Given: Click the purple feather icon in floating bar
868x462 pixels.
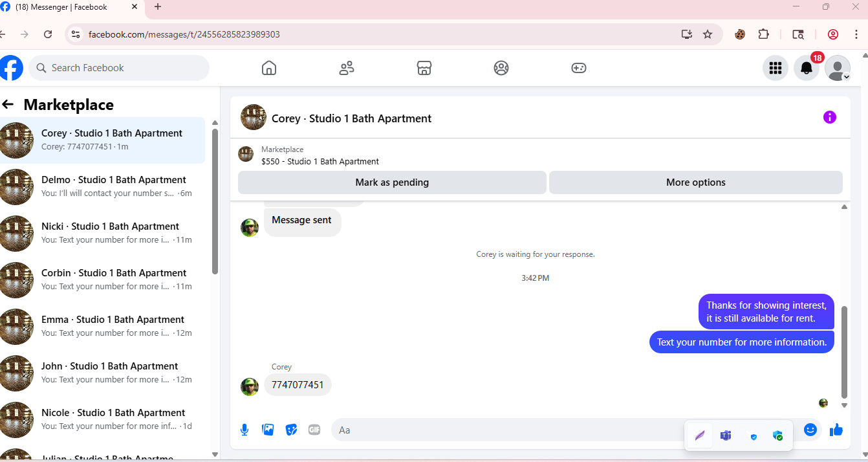Looking at the screenshot, I should pyautogui.click(x=700, y=435).
